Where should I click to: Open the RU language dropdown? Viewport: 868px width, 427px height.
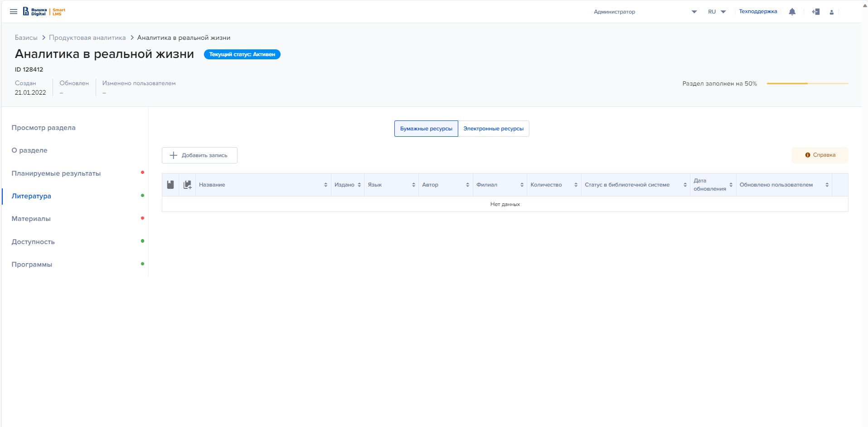click(x=717, y=12)
